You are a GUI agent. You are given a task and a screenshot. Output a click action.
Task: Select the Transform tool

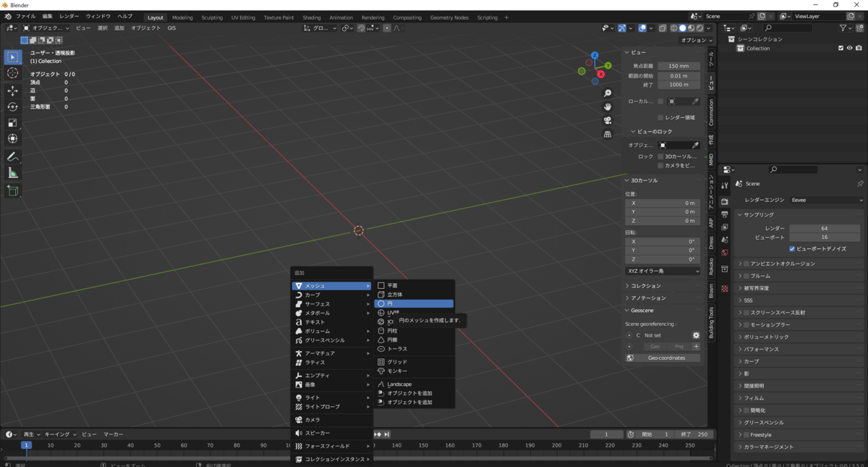click(x=13, y=138)
